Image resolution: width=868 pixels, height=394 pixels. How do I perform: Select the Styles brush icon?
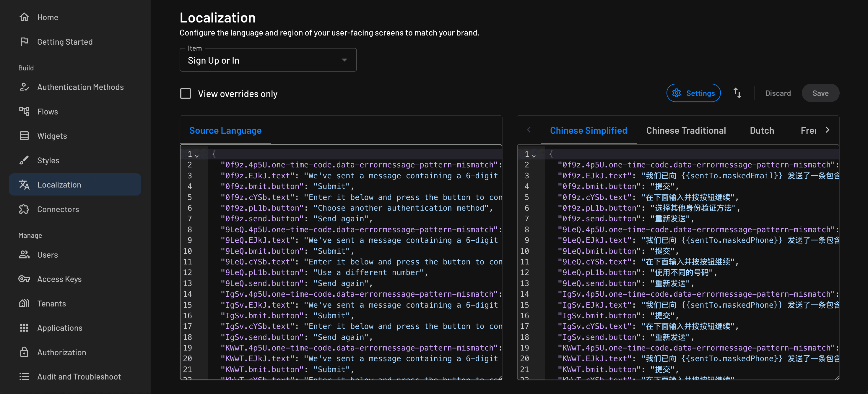24,160
